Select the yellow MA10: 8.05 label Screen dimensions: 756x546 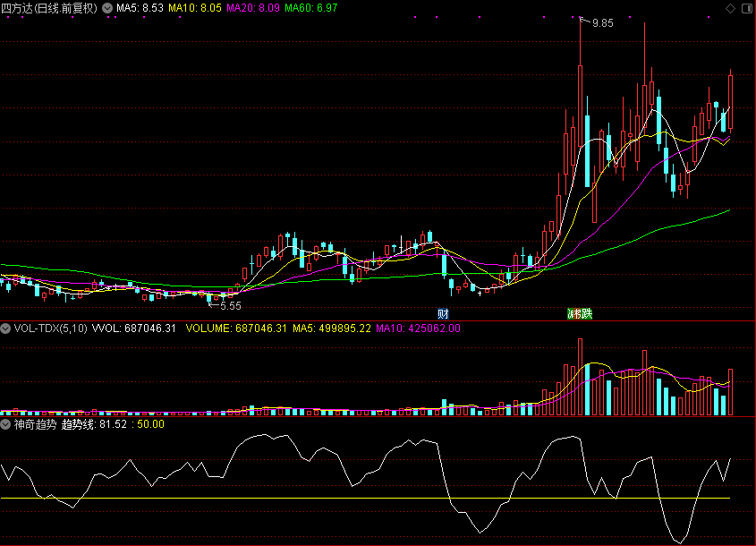click(x=195, y=8)
